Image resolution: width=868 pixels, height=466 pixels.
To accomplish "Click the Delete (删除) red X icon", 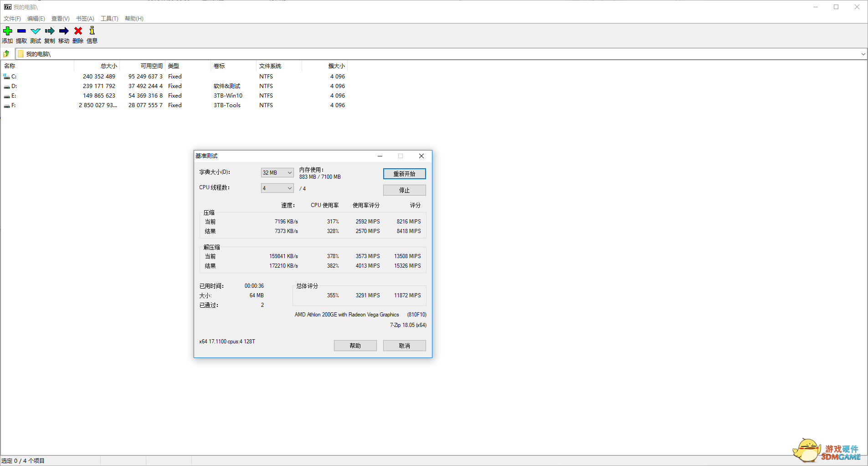I will (78, 31).
